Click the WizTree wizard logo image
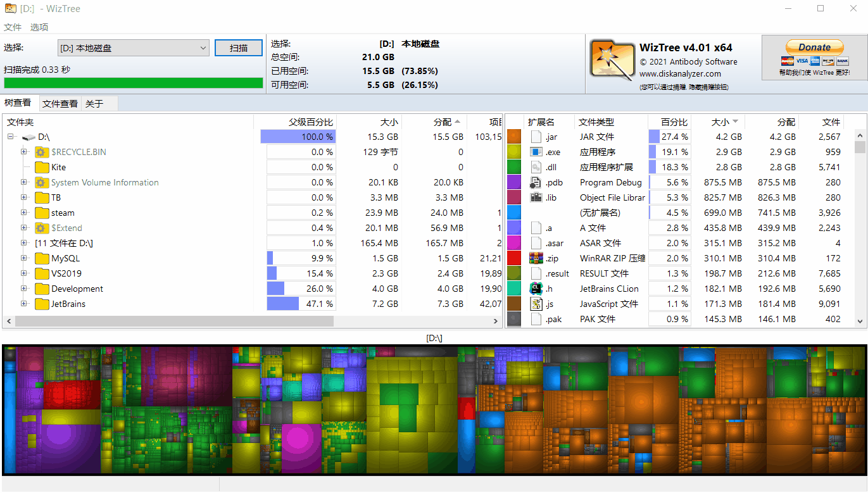 [x=612, y=60]
